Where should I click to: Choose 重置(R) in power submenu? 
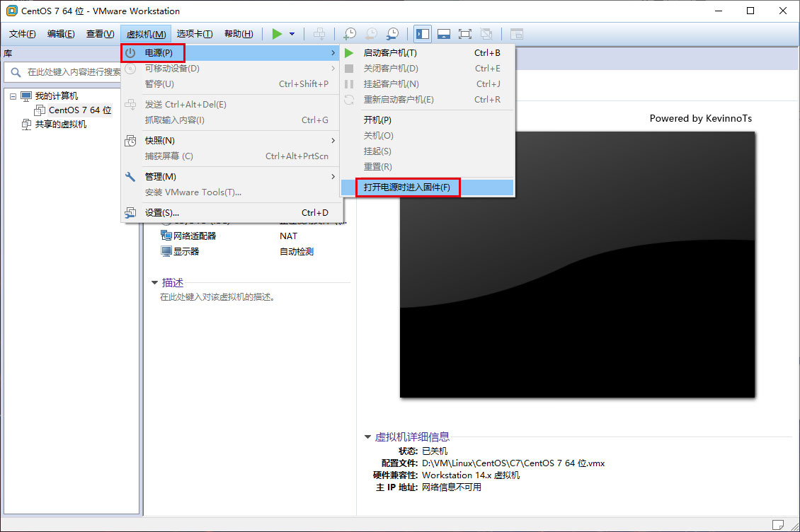pos(427,167)
